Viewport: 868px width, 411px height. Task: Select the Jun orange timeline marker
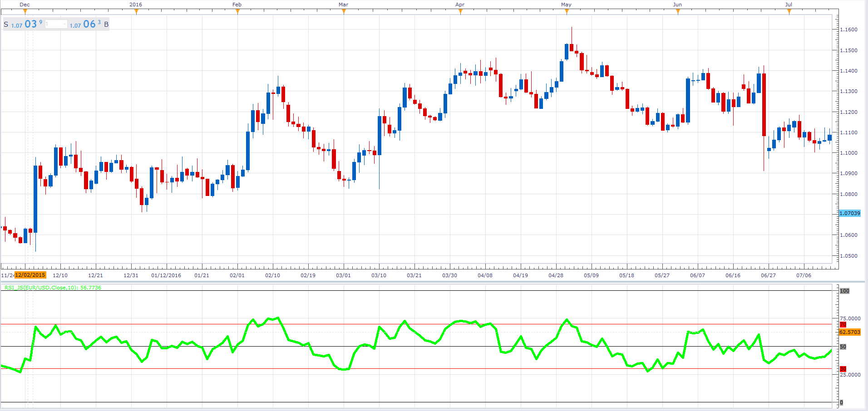(x=678, y=12)
